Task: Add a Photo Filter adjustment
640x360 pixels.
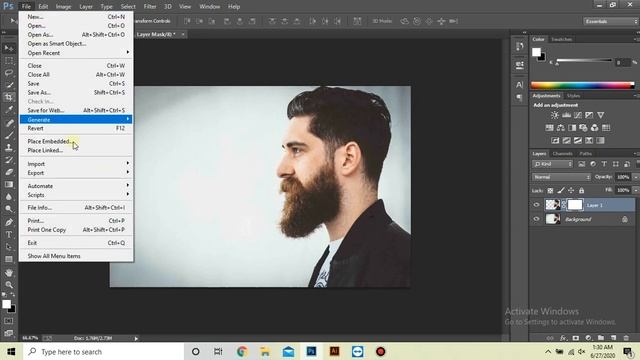Action: (x=583, y=128)
